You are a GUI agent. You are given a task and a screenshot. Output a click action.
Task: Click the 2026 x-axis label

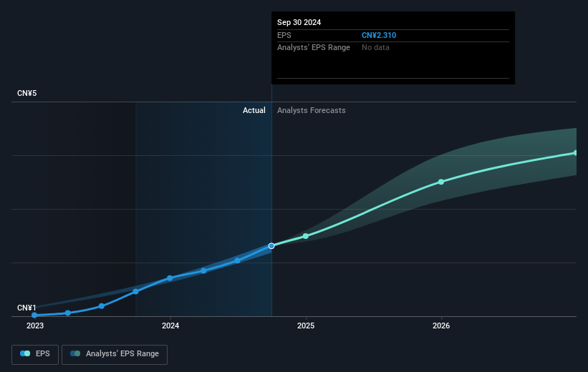coord(441,325)
